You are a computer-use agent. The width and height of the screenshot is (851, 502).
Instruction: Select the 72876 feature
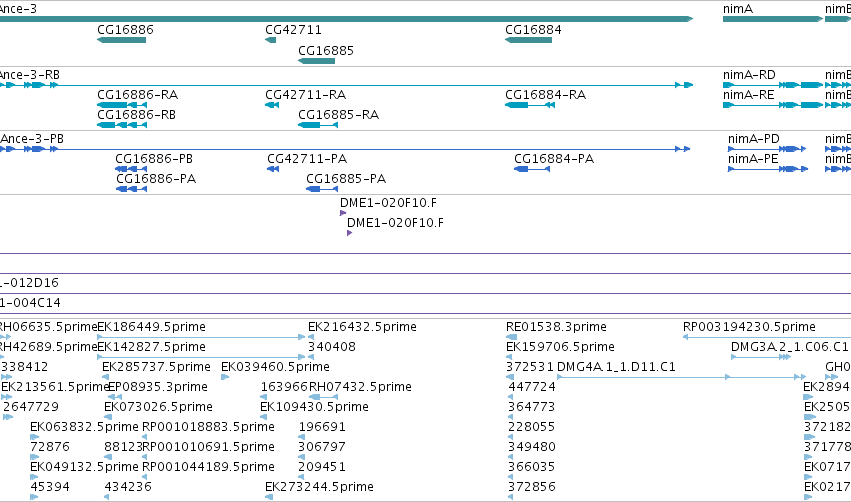click(34, 457)
